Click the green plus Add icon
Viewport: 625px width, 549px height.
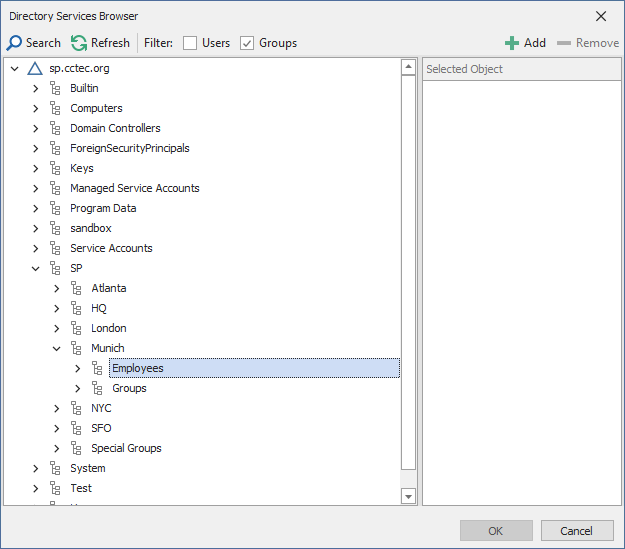pos(512,43)
